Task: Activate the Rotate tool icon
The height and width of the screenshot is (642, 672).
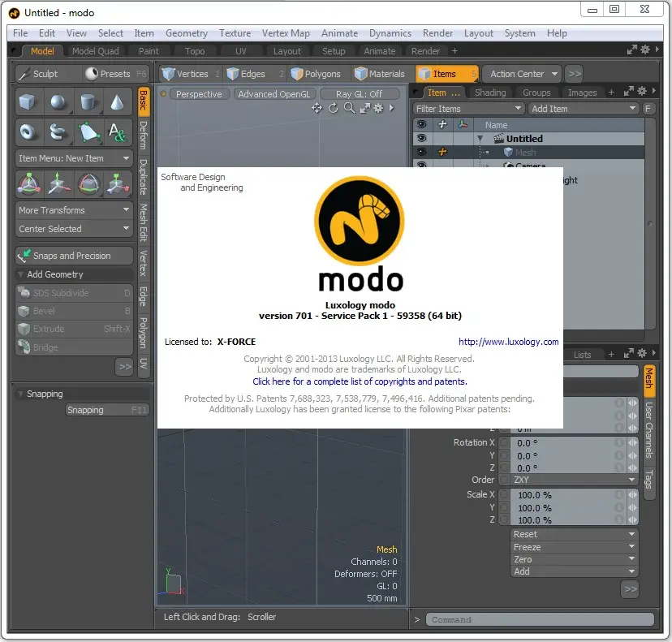Action: pyautogui.click(x=88, y=184)
